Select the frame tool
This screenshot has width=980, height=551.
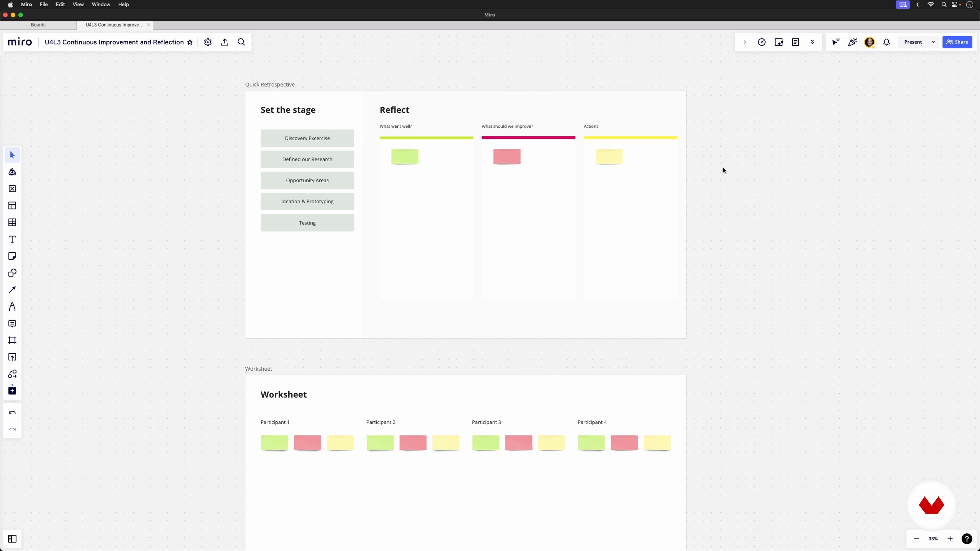pos(12,340)
